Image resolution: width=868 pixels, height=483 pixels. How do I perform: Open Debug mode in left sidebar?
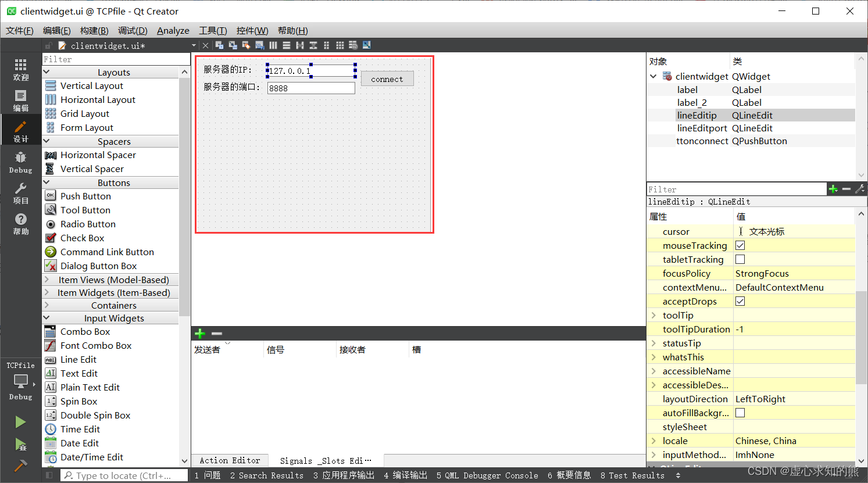(x=20, y=162)
